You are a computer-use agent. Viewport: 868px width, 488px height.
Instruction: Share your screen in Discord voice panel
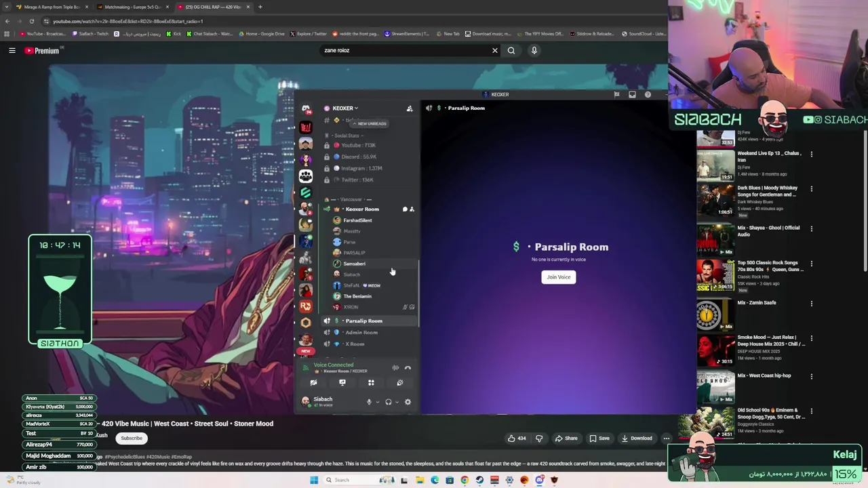342,383
